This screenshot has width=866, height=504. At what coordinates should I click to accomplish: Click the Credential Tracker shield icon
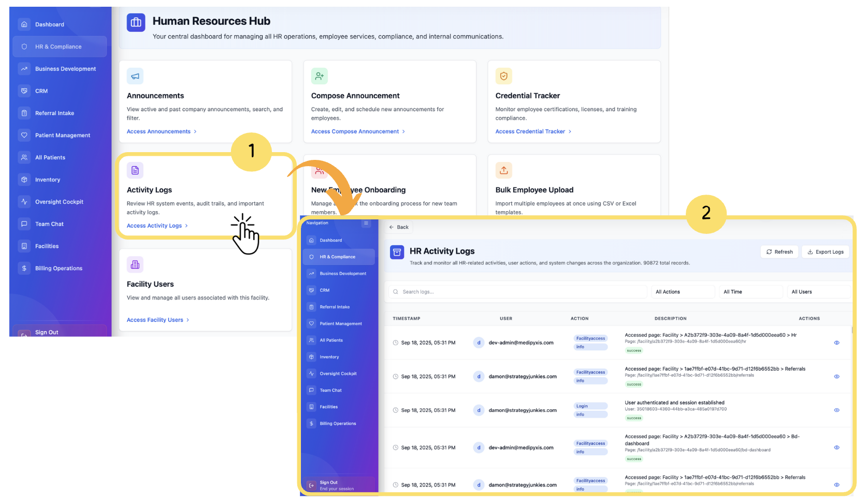(x=503, y=76)
